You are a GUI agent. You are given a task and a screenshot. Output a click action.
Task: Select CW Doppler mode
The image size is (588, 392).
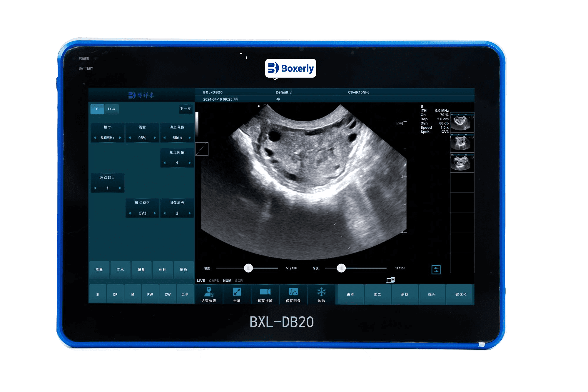[168, 294]
